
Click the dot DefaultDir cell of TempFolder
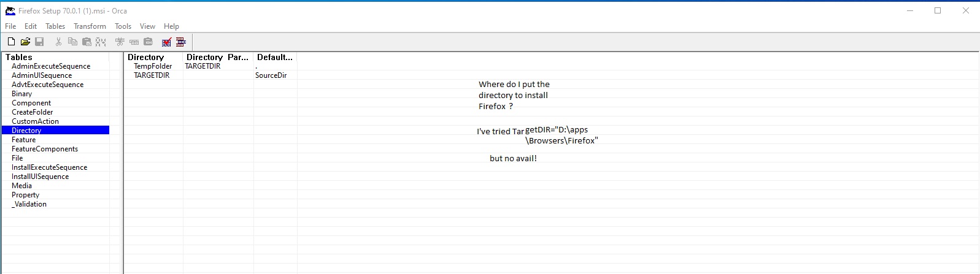tap(275, 66)
